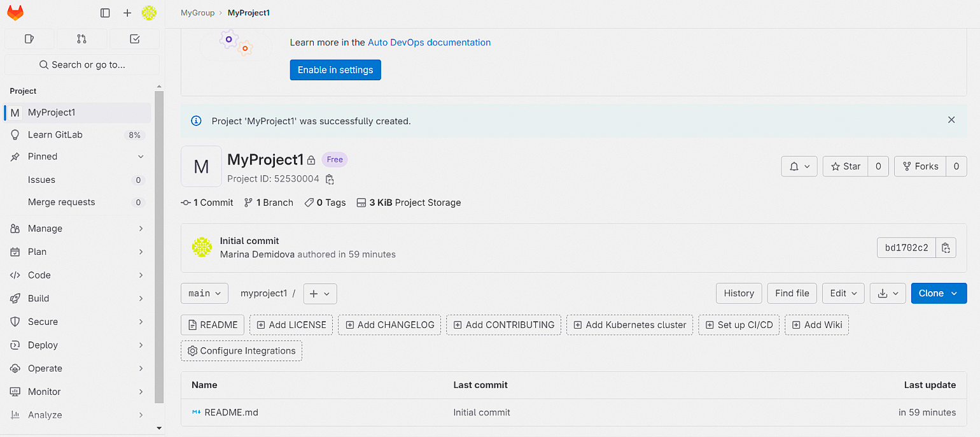Click the Build rocket icon in sidebar
Screen dimensions: 980x437
click(x=15, y=298)
